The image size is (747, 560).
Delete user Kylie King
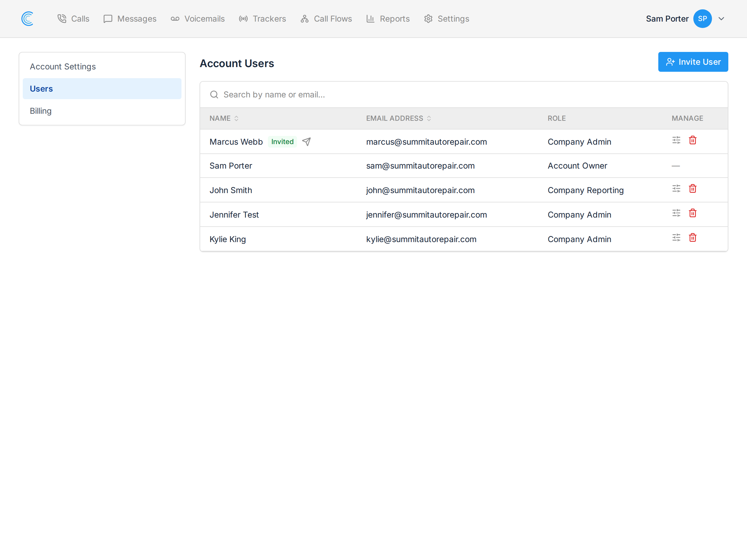tap(693, 238)
